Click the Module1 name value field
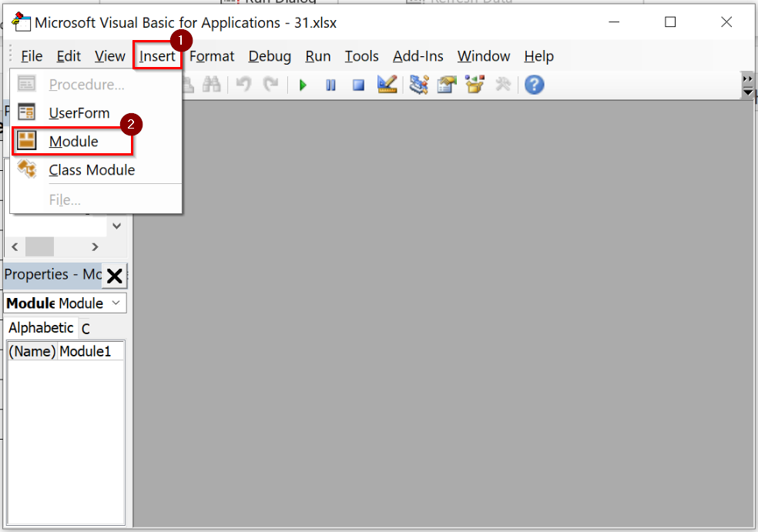 click(90, 351)
